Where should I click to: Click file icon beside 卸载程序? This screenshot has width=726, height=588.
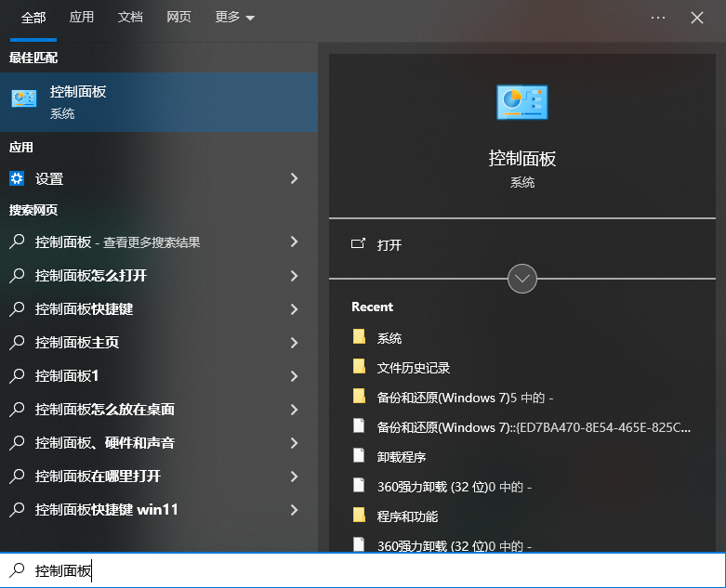click(359, 456)
